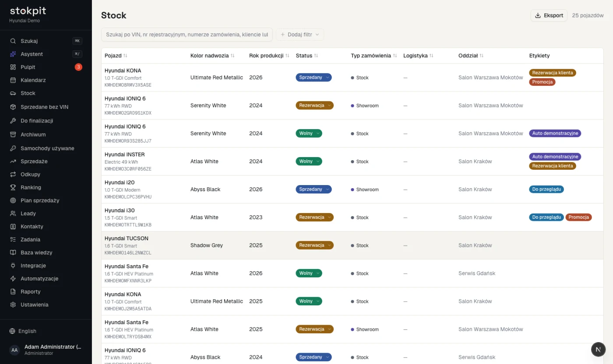Click the Ranking trophy icon
The height and width of the screenshot is (364, 613).
coord(13,188)
